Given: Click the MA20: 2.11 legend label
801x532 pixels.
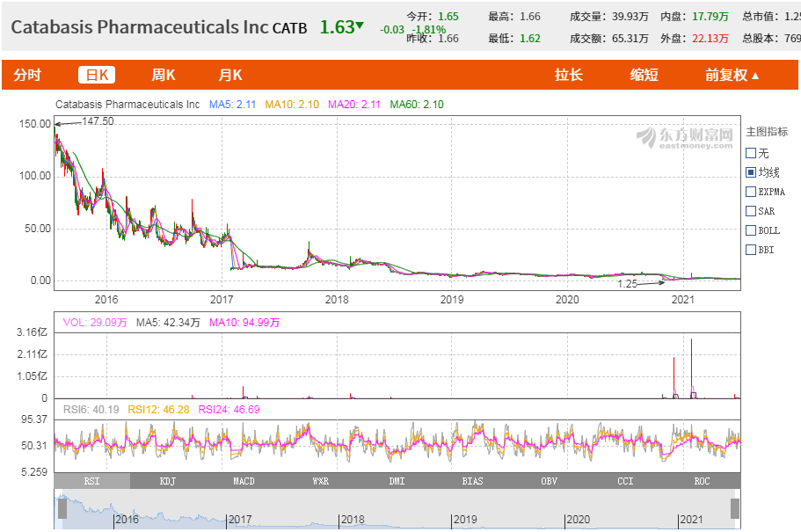Looking at the screenshot, I should click(354, 105).
